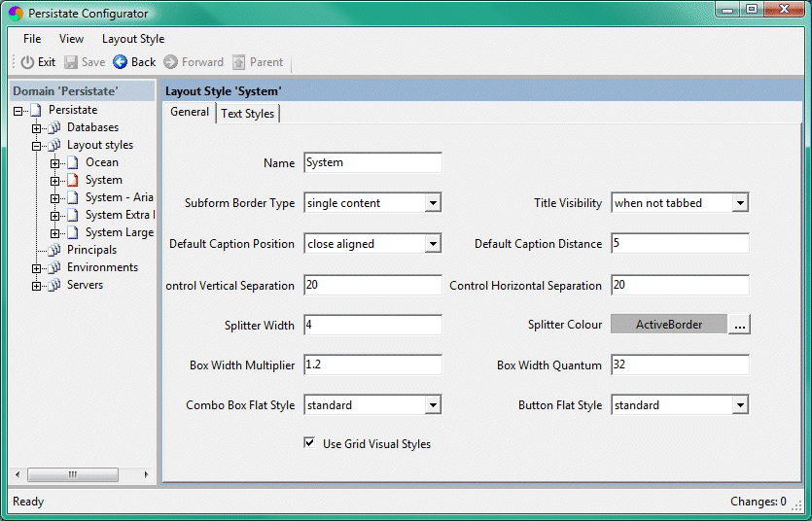Expand the System Extra node
Screen dimensions: 812x521
(54, 216)
